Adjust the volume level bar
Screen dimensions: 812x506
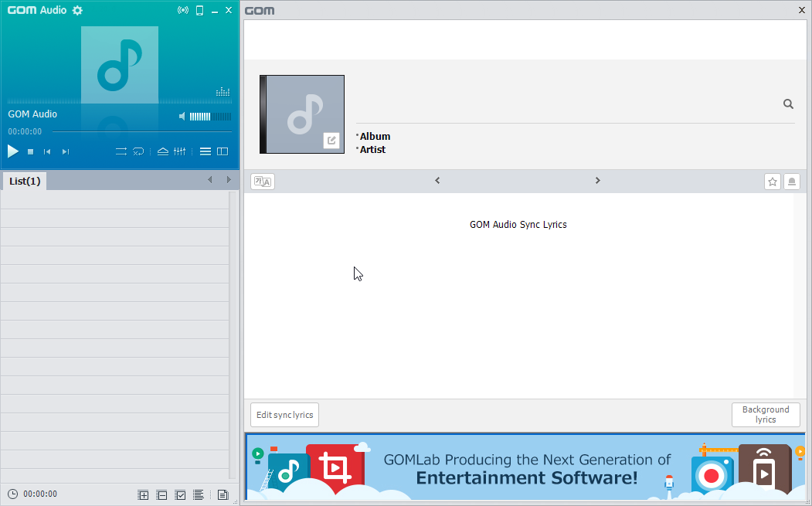tap(210, 117)
